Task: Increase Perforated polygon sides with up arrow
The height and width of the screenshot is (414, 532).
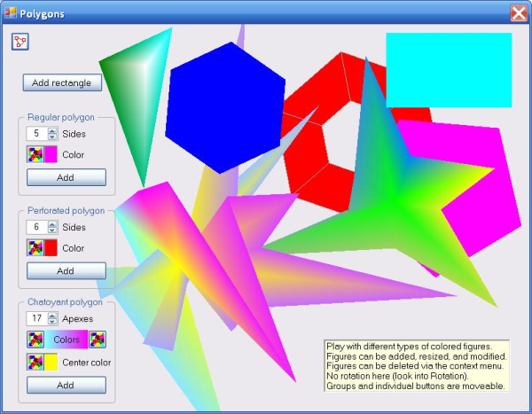Action: tap(52, 223)
